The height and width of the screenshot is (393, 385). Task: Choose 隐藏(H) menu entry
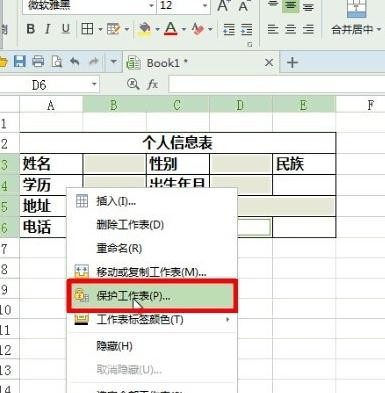[x=152, y=346]
